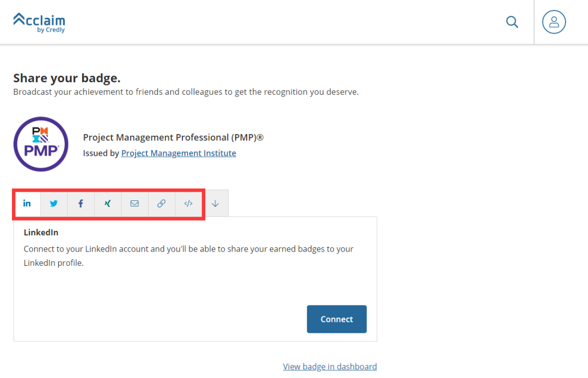This screenshot has width=588, height=378.
Task: Open the download badge tab
Action: coord(215,203)
